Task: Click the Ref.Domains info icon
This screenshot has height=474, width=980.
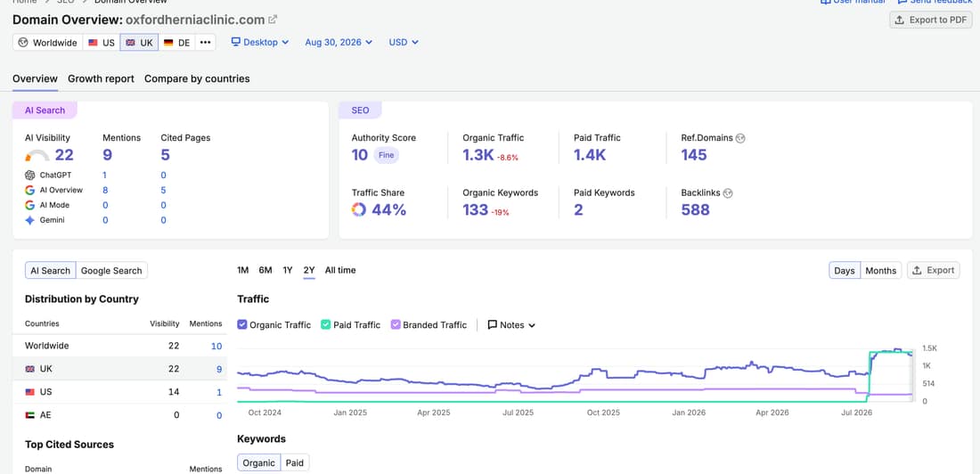Action: 740,138
